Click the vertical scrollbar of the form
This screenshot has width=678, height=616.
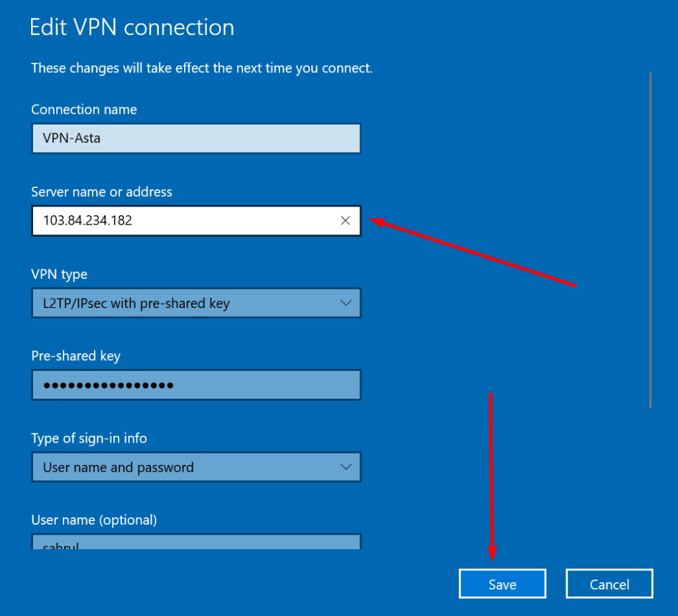(651, 238)
